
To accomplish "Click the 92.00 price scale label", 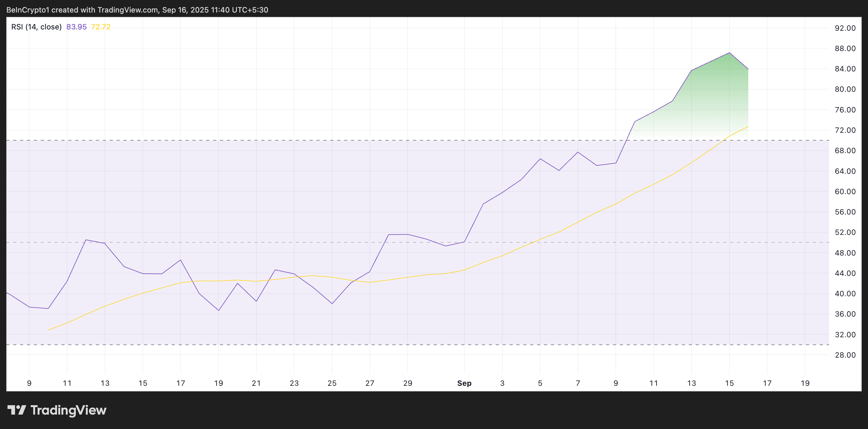I will click(845, 28).
